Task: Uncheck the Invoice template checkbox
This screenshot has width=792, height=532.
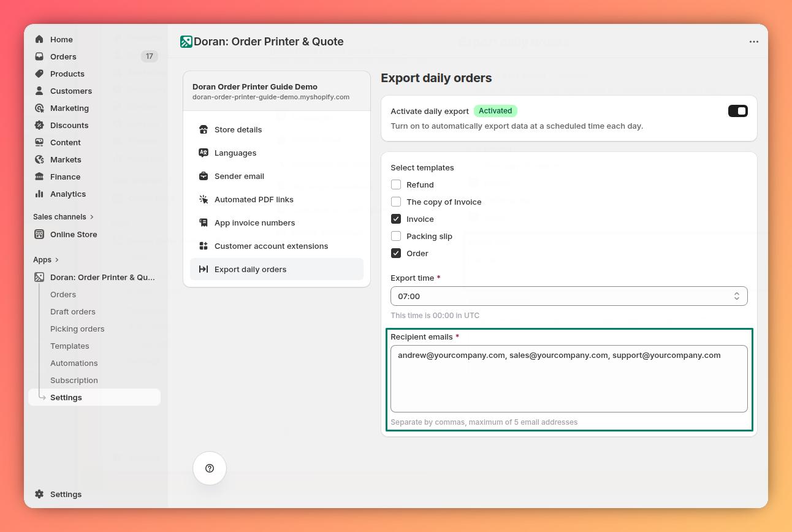Action: (x=396, y=219)
